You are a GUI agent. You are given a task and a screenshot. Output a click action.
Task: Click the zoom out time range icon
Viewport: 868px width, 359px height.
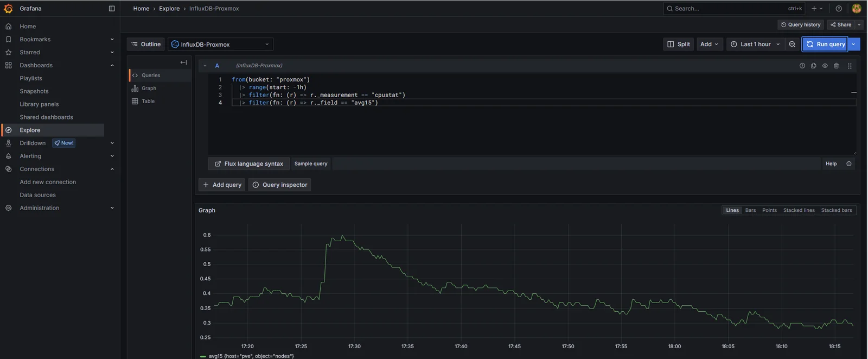(792, 45)
